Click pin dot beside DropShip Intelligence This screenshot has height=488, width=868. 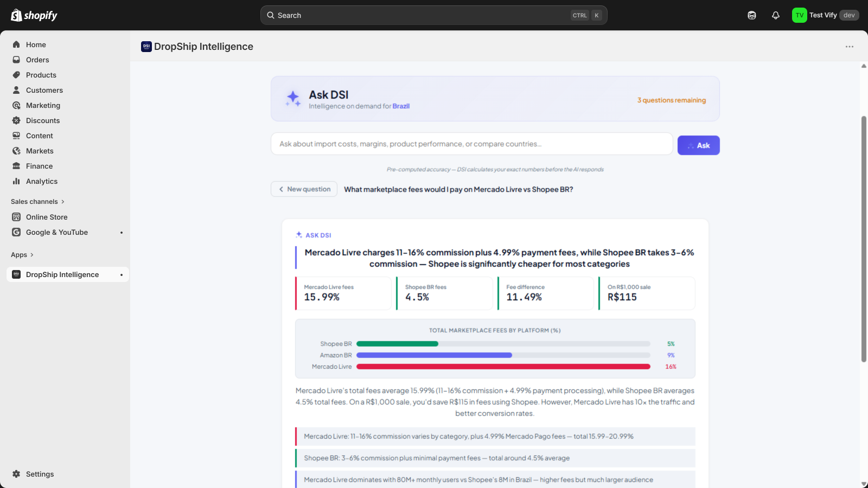pyautogui.click(x=122, y=275)
